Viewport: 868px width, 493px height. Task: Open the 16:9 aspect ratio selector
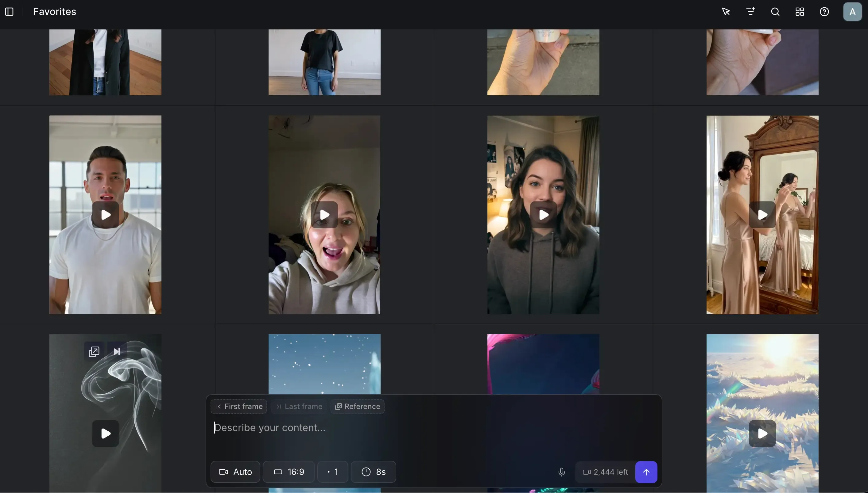[288, 472]
